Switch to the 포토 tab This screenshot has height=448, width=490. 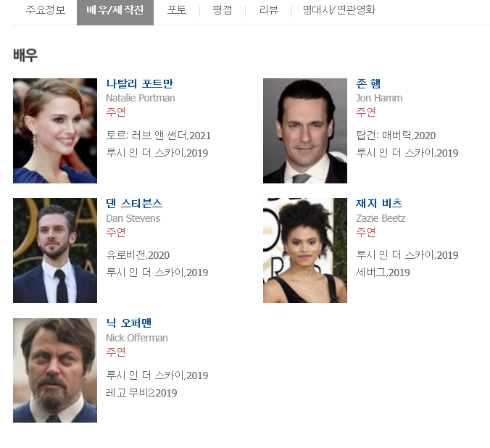tap(176, 10)
